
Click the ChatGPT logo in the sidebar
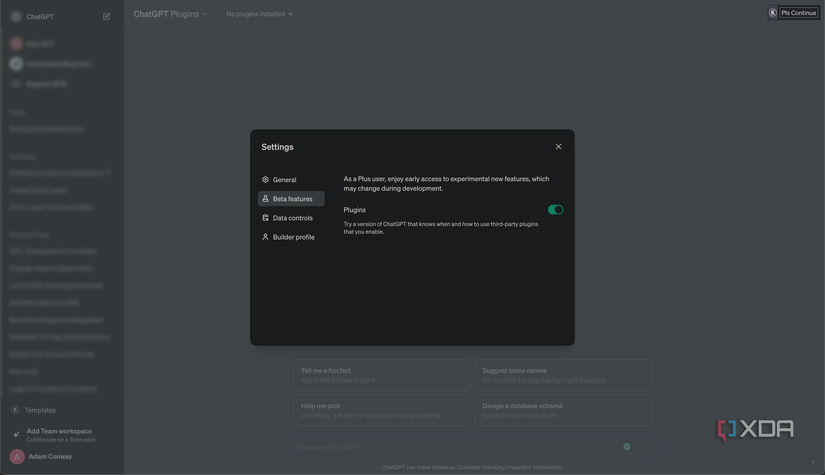[x=16, y=16]
